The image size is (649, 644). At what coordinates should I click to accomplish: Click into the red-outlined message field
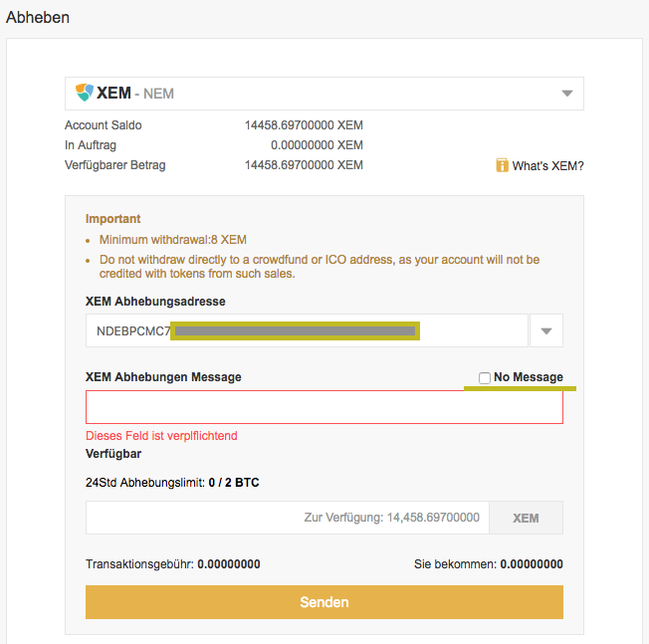324,407
